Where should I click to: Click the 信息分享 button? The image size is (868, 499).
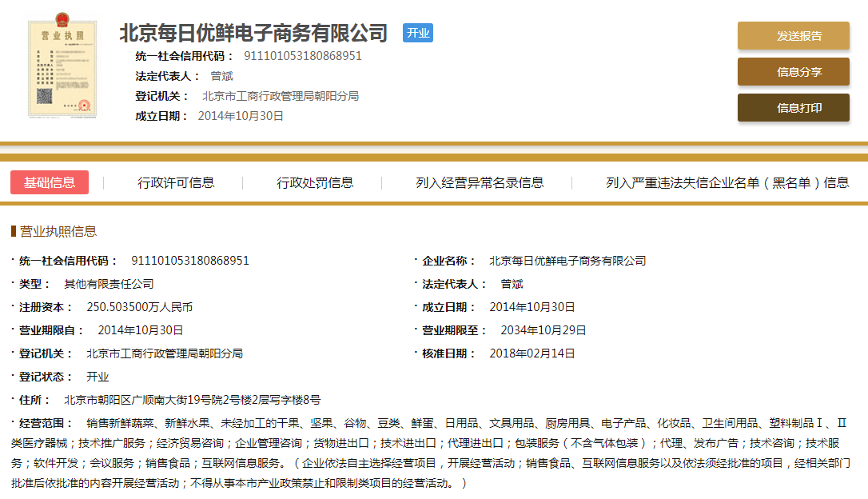tap(793, 72)
